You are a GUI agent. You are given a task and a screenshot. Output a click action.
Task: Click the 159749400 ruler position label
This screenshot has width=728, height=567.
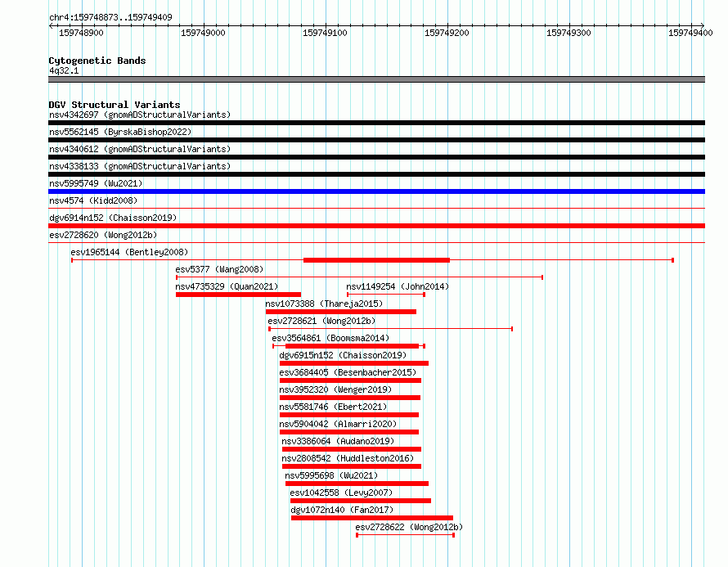(x=690, y=33)
